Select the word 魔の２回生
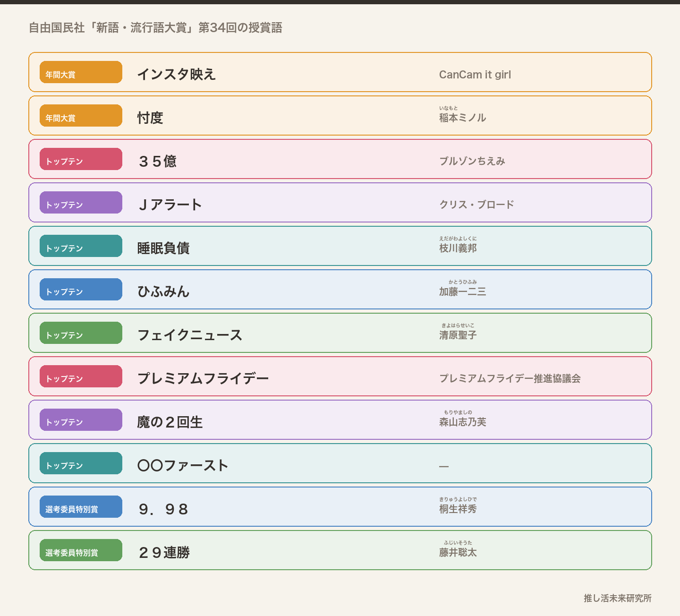 tap(170, 422)
